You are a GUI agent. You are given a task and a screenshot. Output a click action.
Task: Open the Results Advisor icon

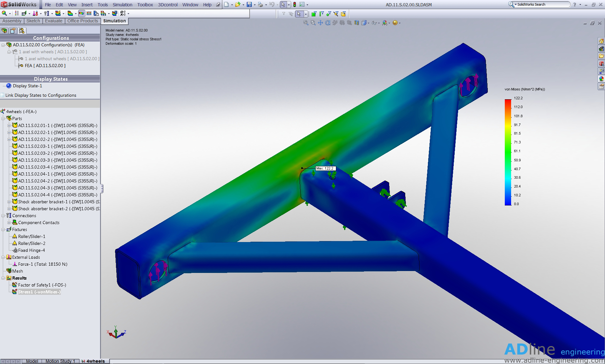click(70, 14)
